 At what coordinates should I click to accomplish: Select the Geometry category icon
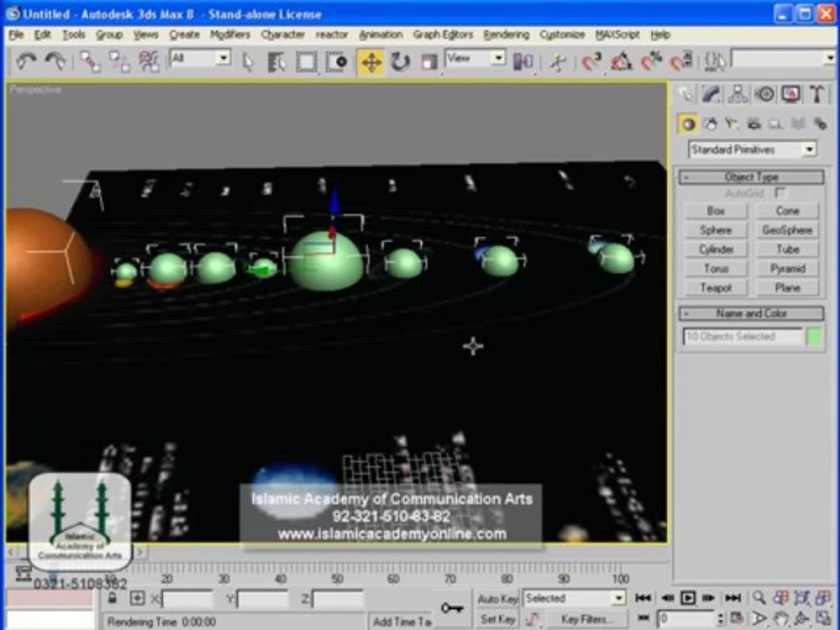tap(688, 124)
